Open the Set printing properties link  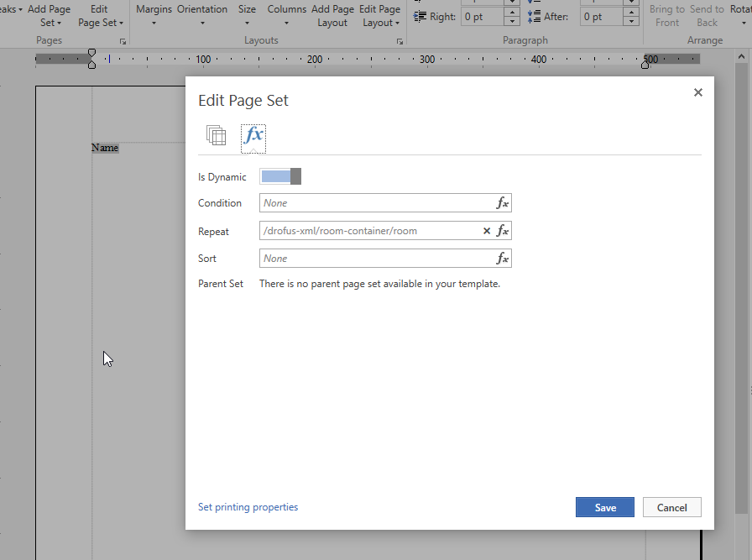pyautogui.click(x=248, y=507)
